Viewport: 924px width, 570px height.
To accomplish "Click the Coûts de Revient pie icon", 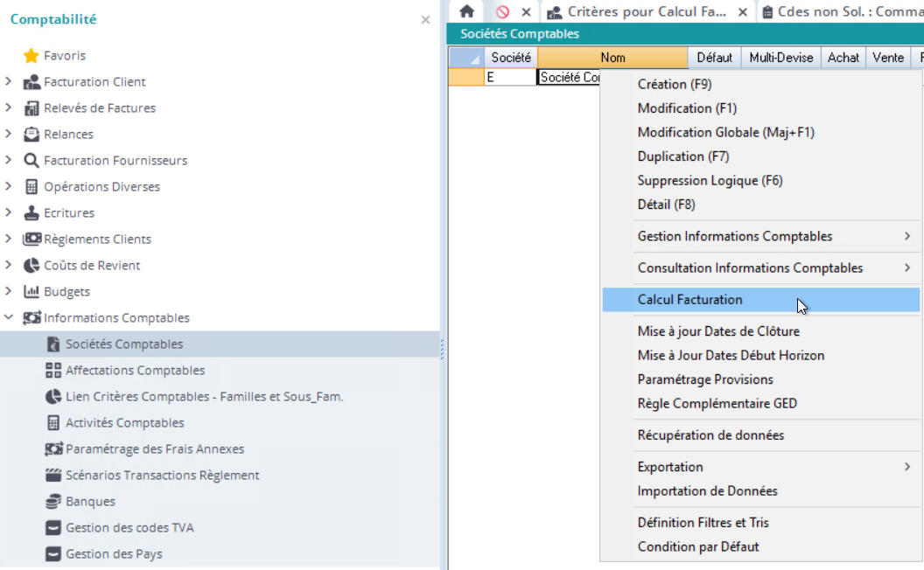I will (x=31, y=266).
